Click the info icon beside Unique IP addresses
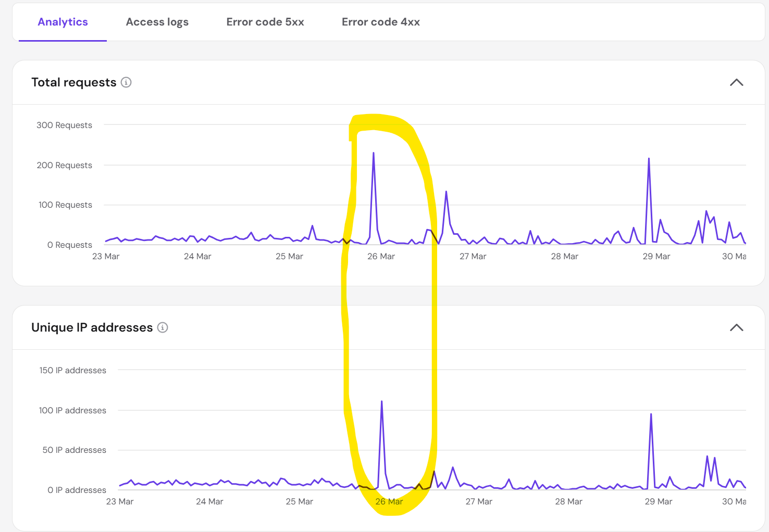This screenshot has height=532, width=769. [163, 327]
